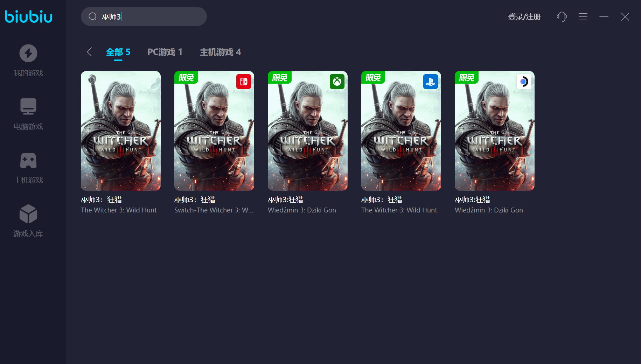Image resolution: width=641 pixels, height=364 pixels.
Task: Open the first Witcher 3 PC game cover
Action: coord(121,131)
